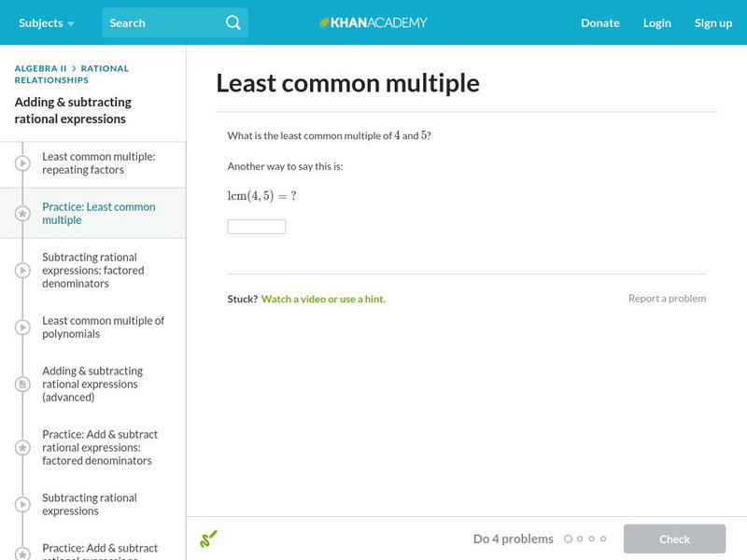Image resolution: width=747 pixels, height=560 pixels.
Task: Click 'Watch a video or use a hint' link
Action: click(x=323, y=299)
